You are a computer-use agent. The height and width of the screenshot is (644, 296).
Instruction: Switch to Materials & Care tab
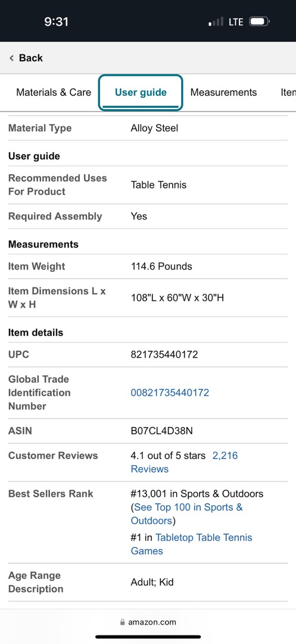coord(54,92)
